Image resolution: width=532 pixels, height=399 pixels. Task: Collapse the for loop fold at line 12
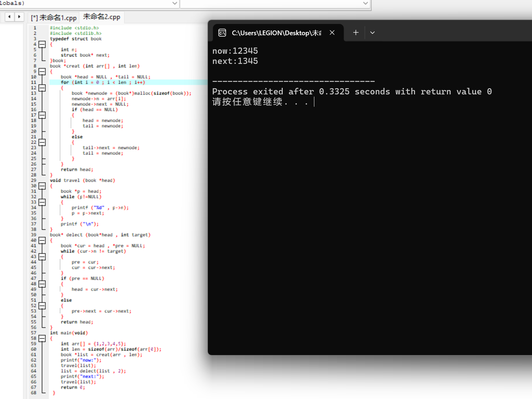tap(42, 88)
